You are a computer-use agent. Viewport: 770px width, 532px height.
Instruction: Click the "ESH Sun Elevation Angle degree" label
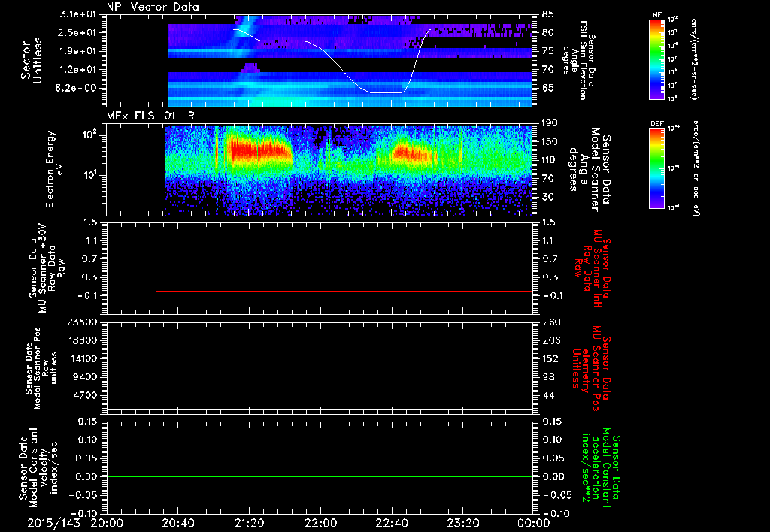click(578, 60)
